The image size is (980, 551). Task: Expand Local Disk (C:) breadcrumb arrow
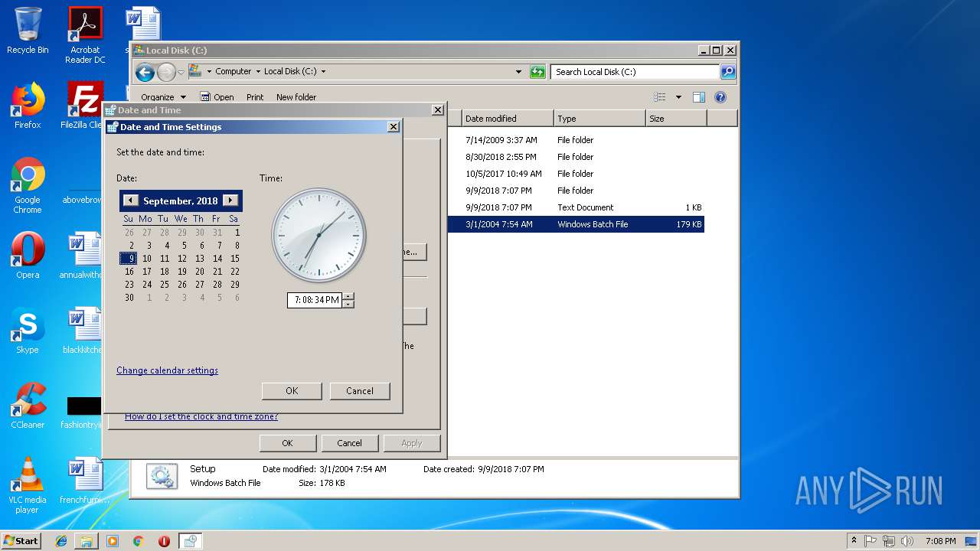click(323, 72)
